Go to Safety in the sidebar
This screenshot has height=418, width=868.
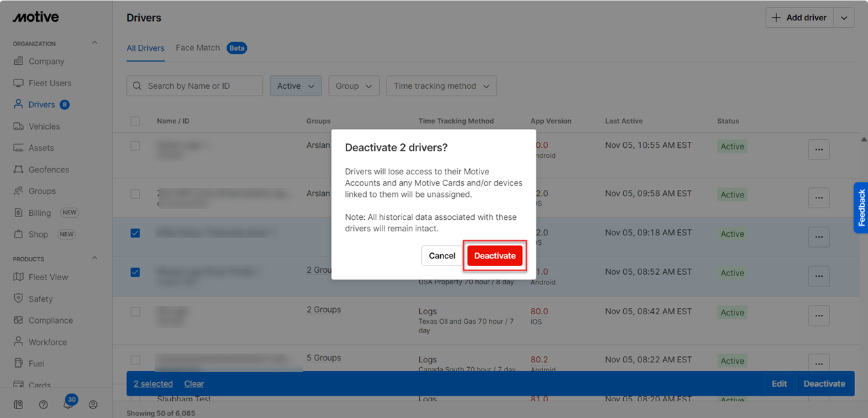tap(40, 299)
